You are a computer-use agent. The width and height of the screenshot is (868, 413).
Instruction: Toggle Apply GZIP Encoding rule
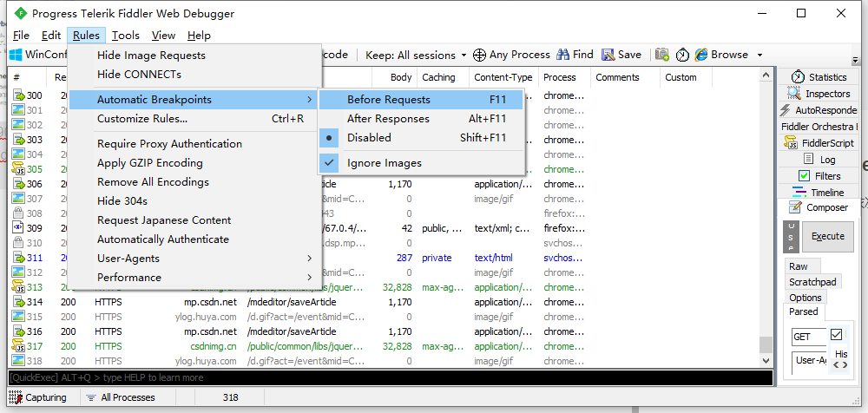pos(195,163)
